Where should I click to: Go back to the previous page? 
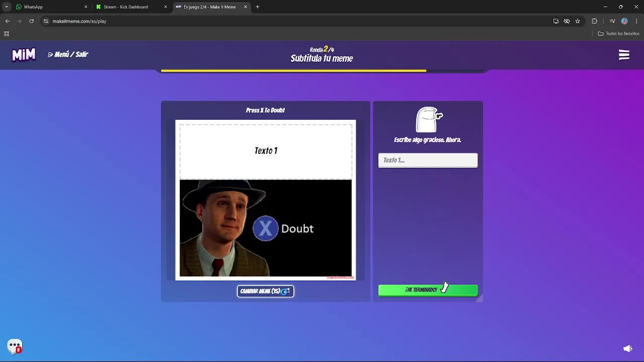tap(8, 21)
